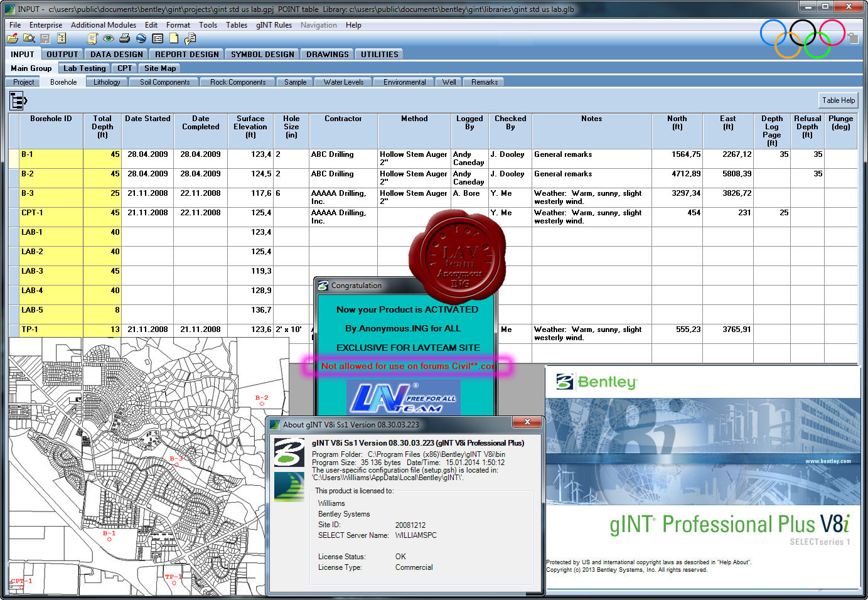Open the Additional Modules menu
The image size is (868, 600).
tap(104, 25)
